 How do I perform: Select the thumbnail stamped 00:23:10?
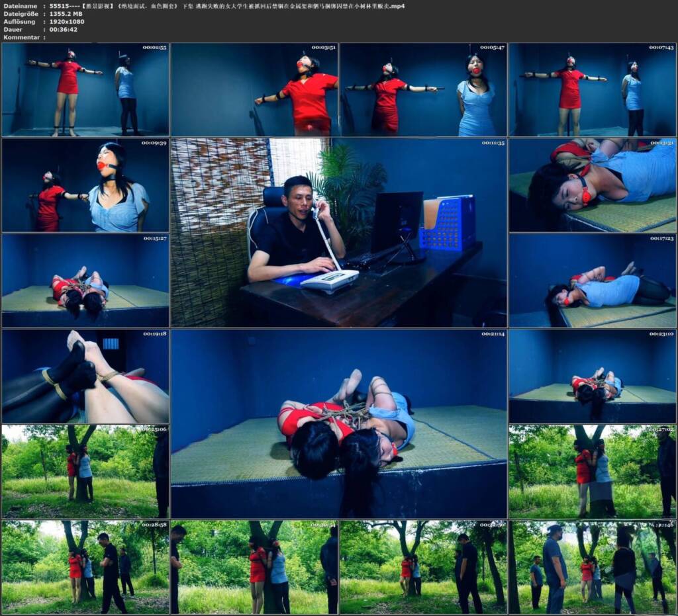tap(593, 376)
